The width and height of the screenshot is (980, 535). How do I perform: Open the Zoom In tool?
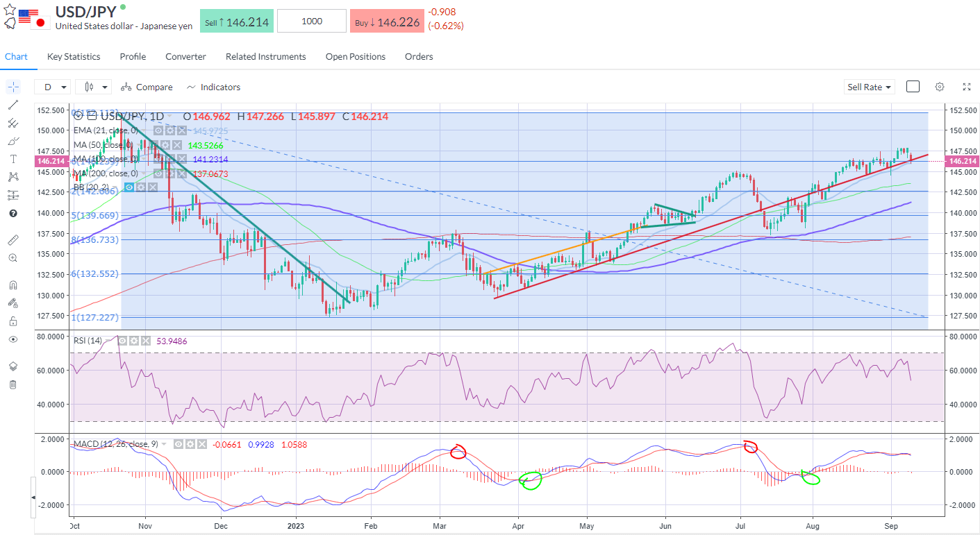pos(13,257)
